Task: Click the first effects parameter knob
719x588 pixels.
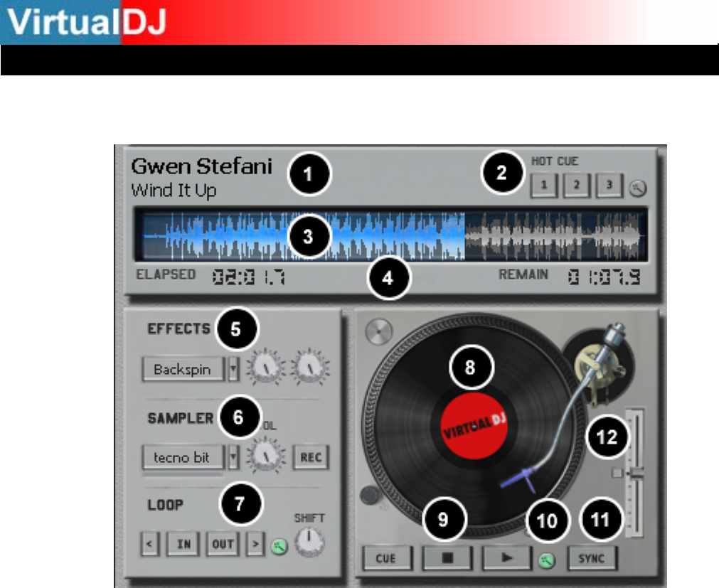Action: point(265,367)
